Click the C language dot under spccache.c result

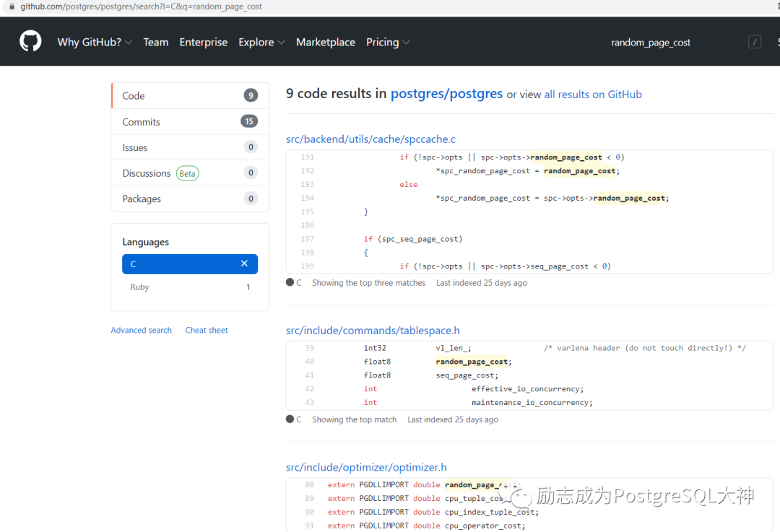point(290,282)
